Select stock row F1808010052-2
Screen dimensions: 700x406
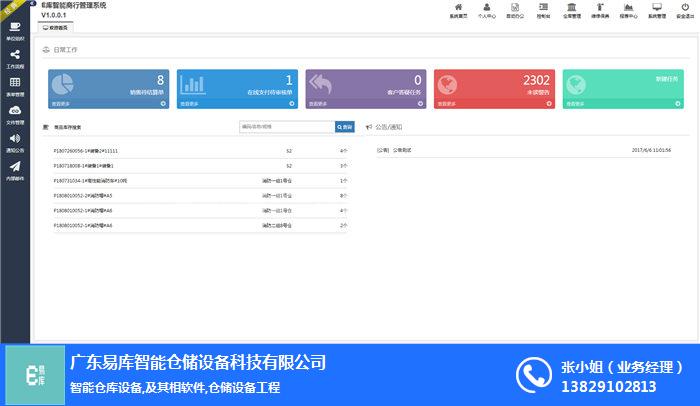(200, 196)
